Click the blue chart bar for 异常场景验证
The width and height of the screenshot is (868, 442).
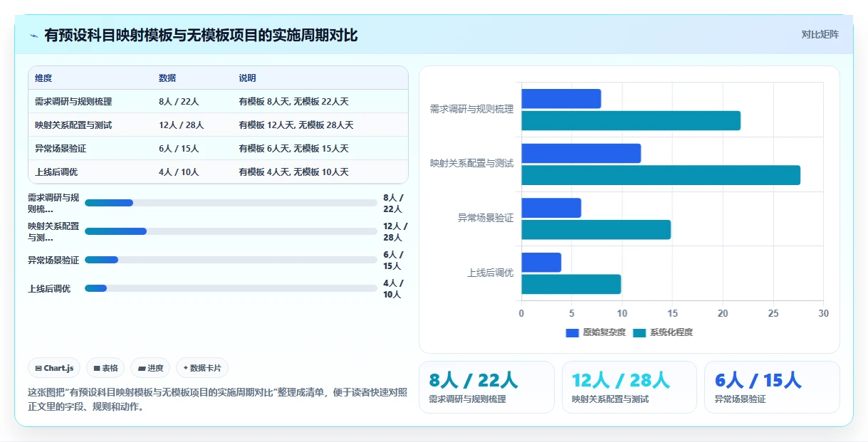[x=551, y=208]
